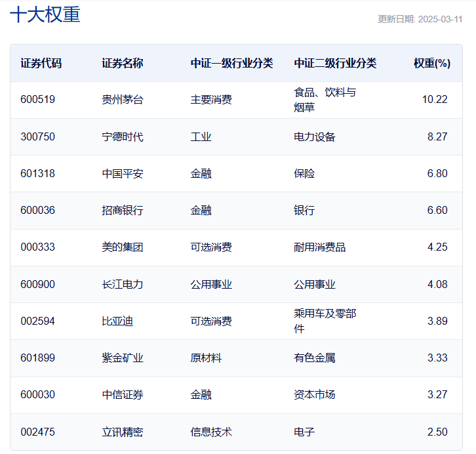The image size is (476, 454).
Task: Select the 中信证券 name cell
Action: click(x=123, y=394)
